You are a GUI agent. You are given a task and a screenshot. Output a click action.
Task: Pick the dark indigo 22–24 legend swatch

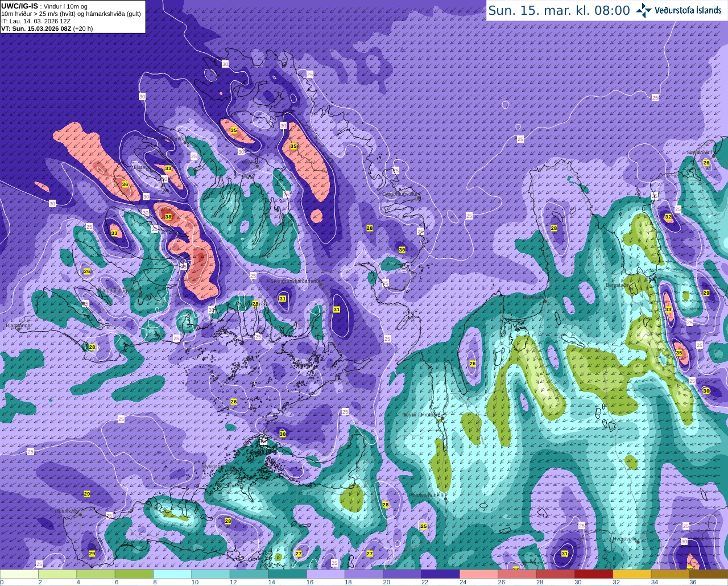440,574
